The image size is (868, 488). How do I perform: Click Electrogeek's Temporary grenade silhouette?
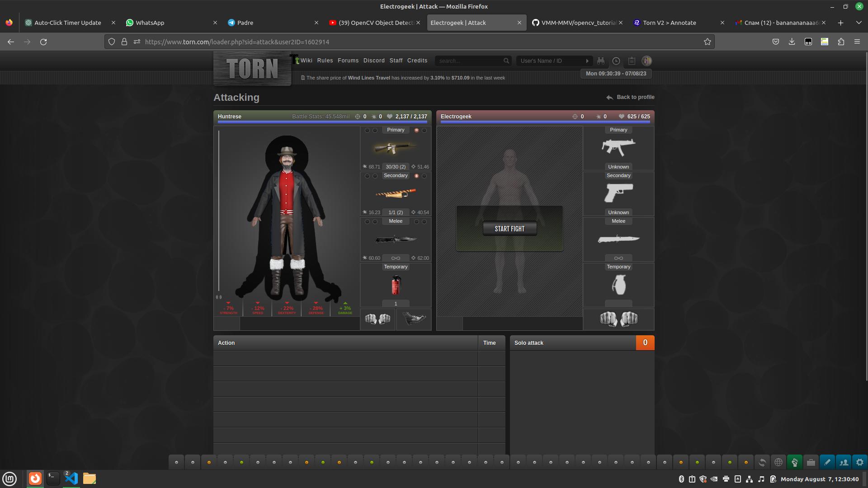(618, 285)
